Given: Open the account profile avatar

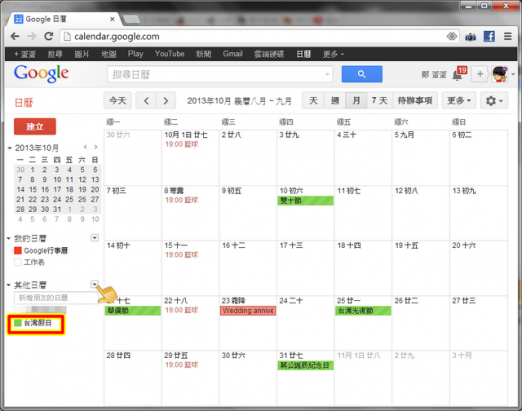Looking at the screenshot, I should (x=499, y=74).
